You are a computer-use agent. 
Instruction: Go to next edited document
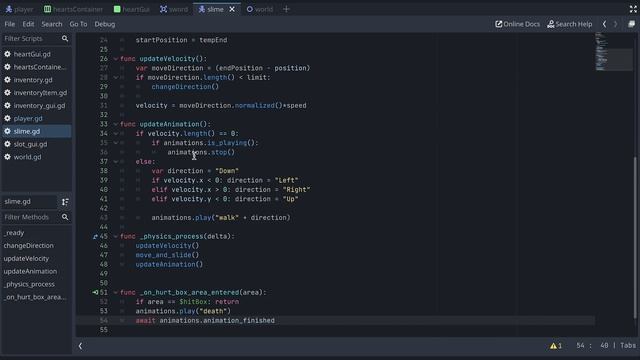pos(616,24)
